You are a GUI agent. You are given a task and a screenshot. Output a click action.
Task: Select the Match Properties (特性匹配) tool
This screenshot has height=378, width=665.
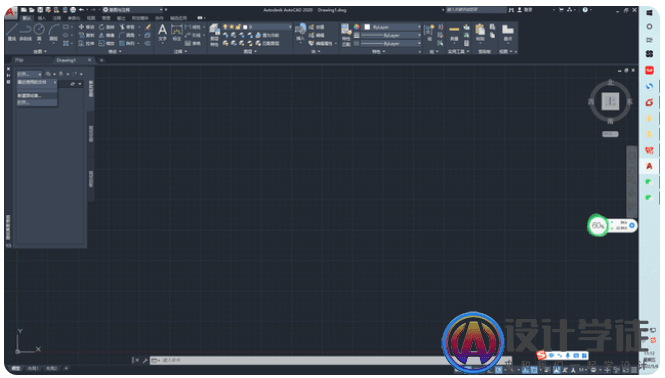click(346, 34)
